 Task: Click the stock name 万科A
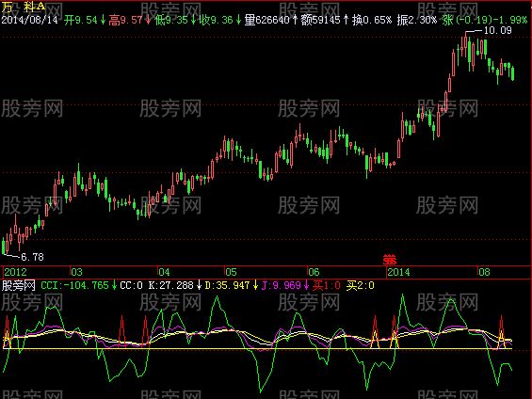pyautogui.click(x=24, y=7)
